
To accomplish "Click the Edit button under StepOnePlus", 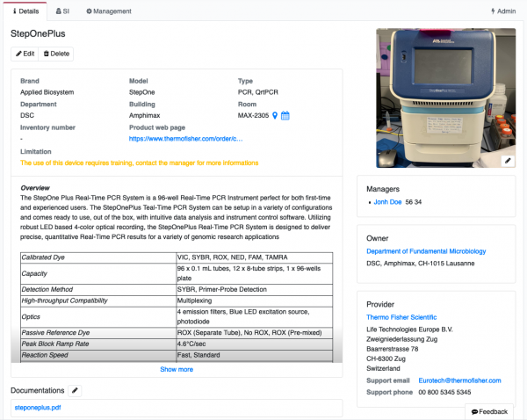I will (24, 54).
